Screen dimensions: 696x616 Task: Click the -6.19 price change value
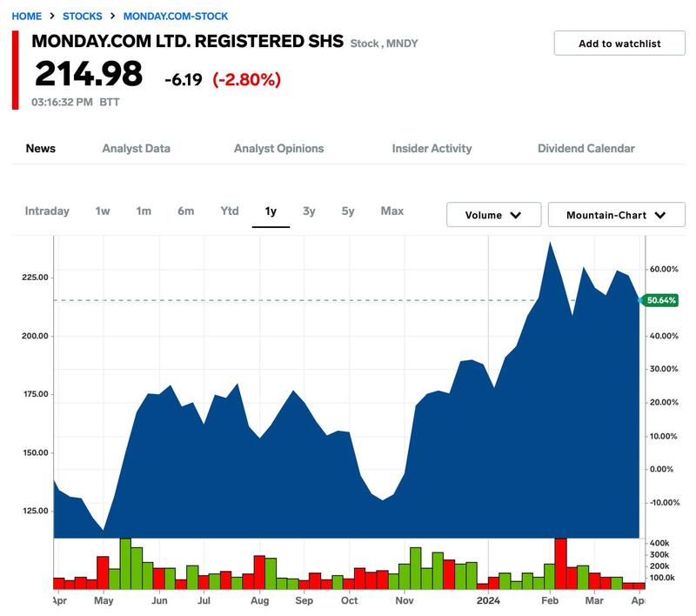point(184,80)
